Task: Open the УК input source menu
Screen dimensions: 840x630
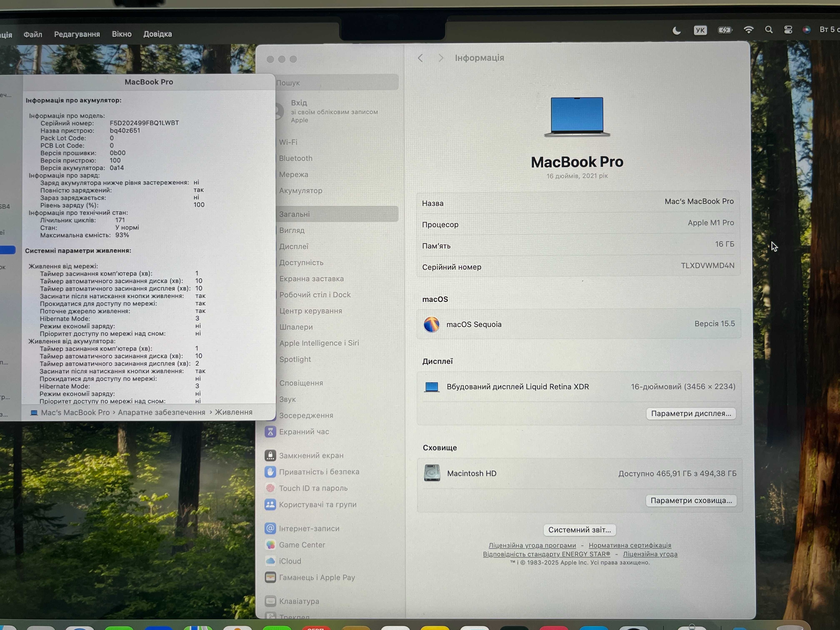Action: coord(700,30)
